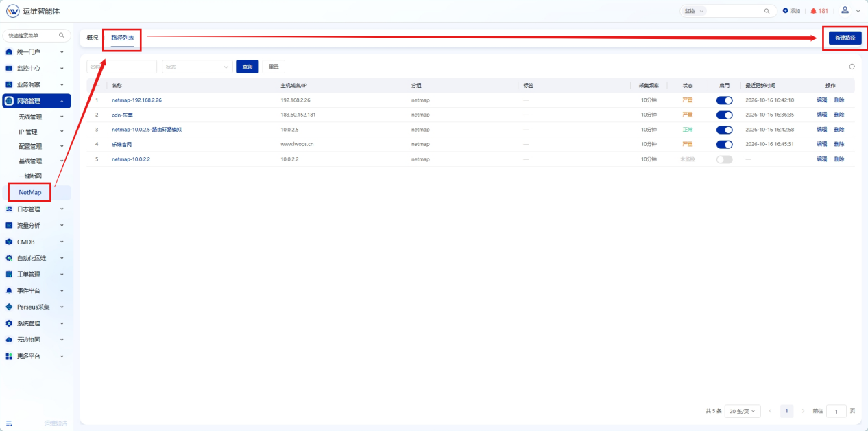Open the 20 条/页 page size dropdown
868x431 pixels.
click(x=743, y=411)
